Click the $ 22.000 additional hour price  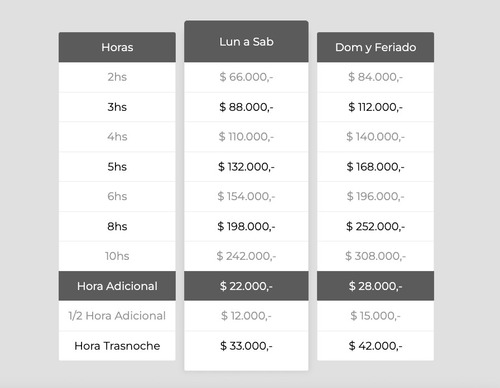[x=246, y=286]
